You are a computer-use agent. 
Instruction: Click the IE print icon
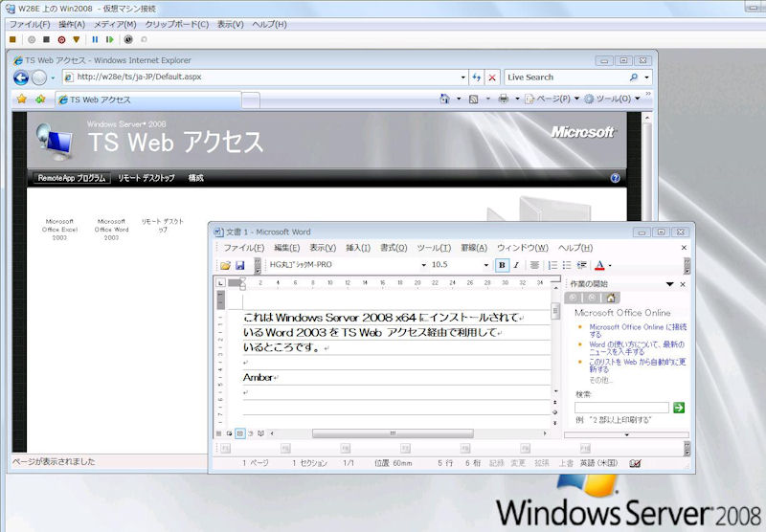pyautogui.click(x=504, y=100)
